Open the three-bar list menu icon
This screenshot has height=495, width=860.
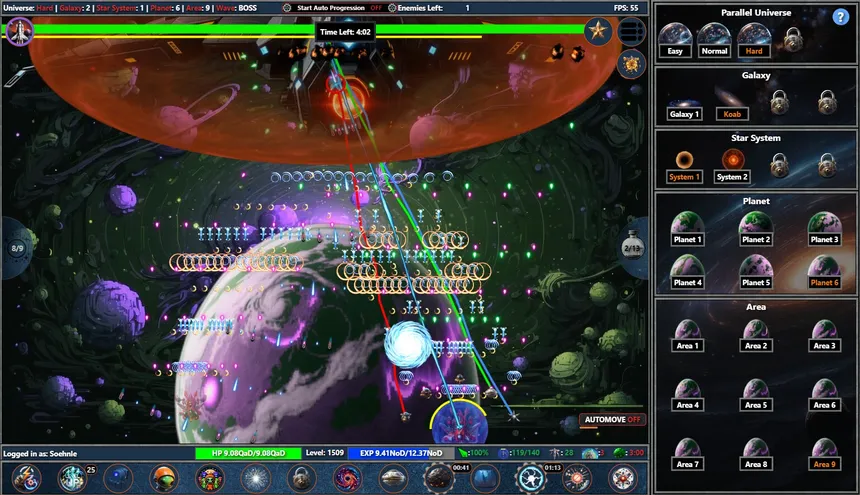(631, 31)
